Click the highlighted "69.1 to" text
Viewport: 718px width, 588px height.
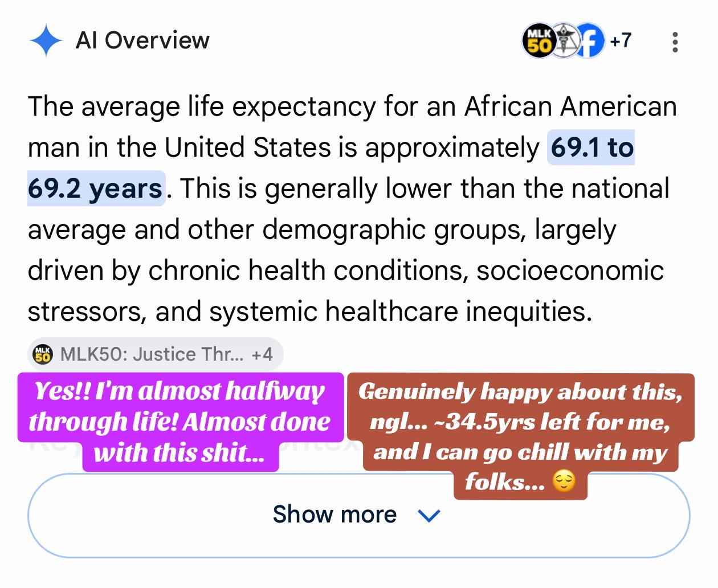591,148
